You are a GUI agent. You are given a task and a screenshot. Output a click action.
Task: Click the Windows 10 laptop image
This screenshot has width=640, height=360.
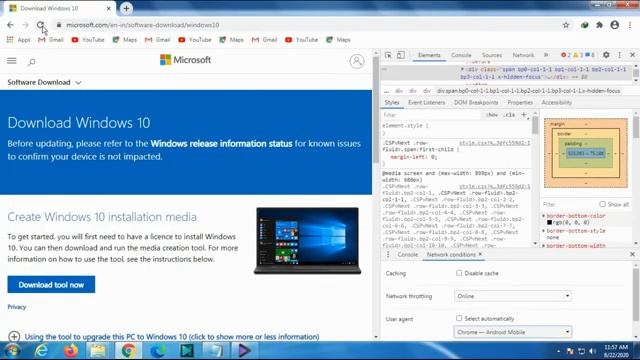[x=307, y=241]
